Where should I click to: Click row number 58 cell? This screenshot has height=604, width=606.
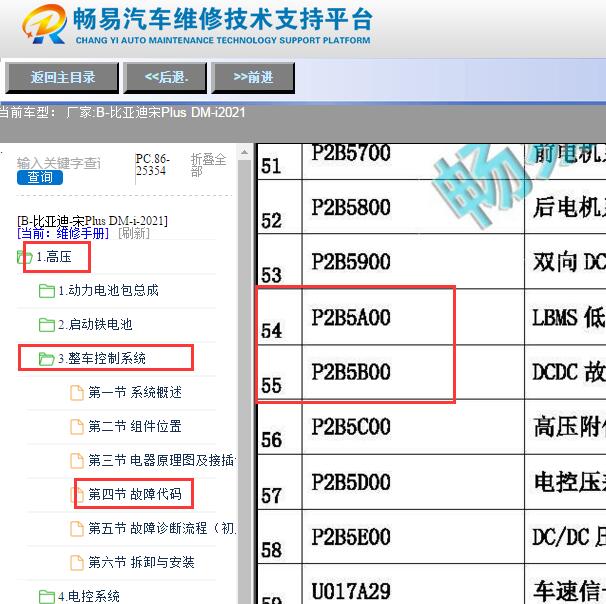(x=279, y=536)
